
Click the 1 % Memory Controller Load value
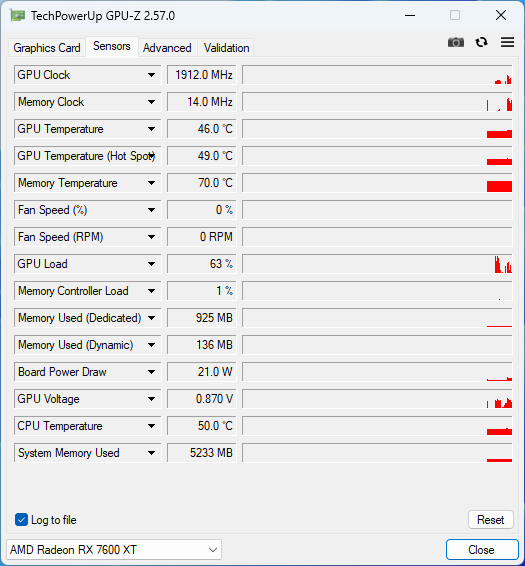(x=201, y=291)
